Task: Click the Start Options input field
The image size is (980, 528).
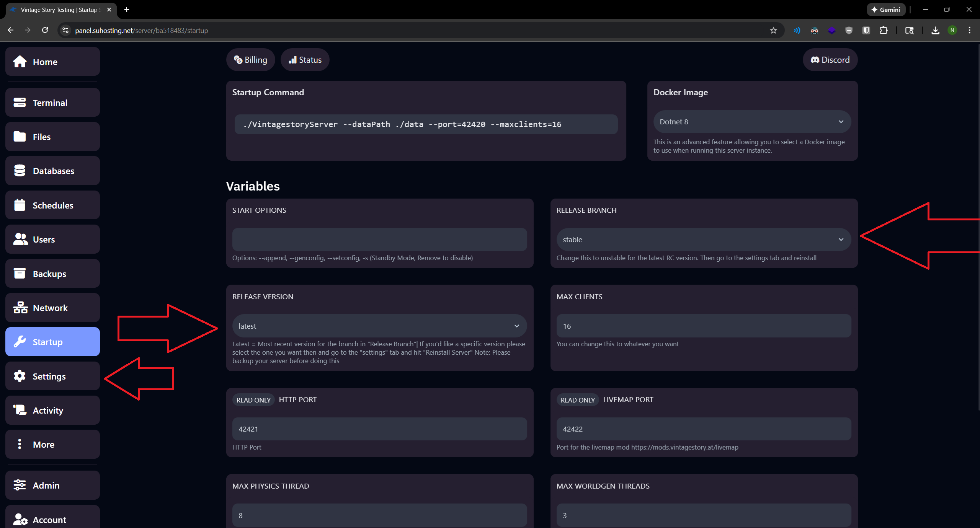Action: pos(379,240)
